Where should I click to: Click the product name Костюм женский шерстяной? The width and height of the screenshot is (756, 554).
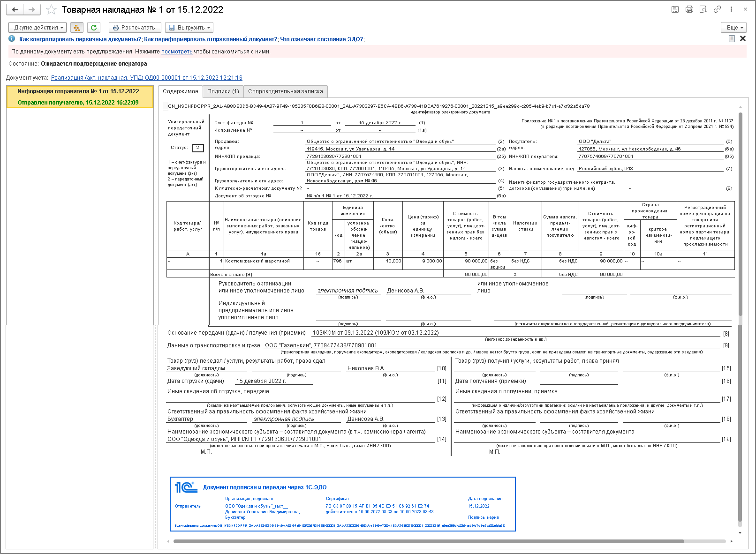coord(257,261)
